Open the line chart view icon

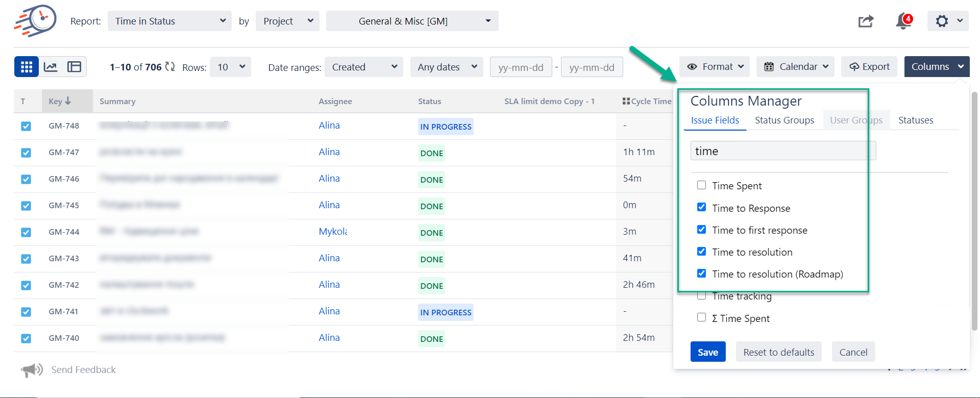(51, 67)
